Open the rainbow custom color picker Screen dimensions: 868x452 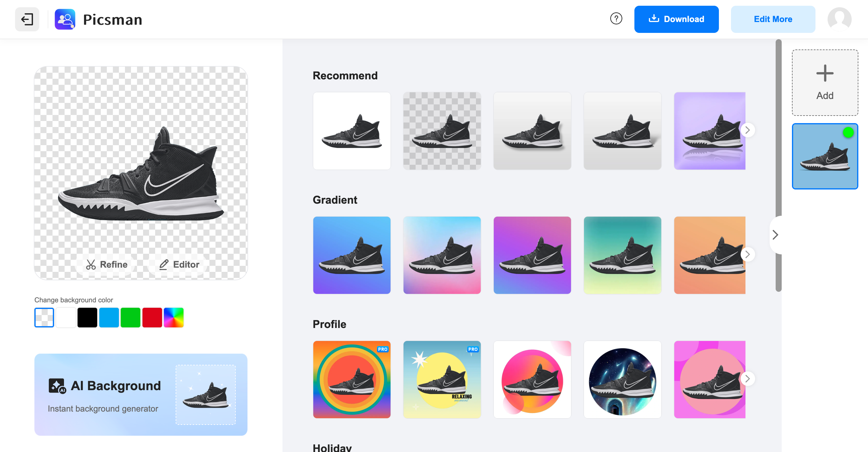(x=174, y=317)
